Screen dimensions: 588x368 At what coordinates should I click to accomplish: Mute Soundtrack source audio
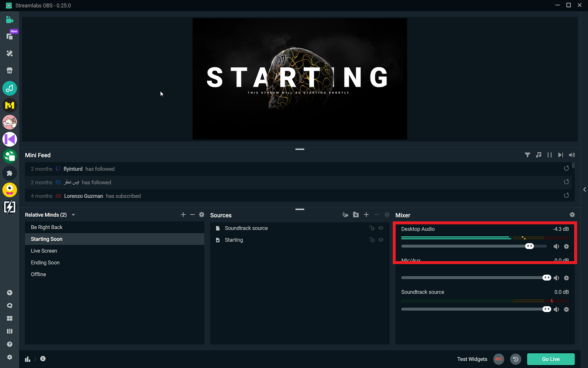click(556, 310)
